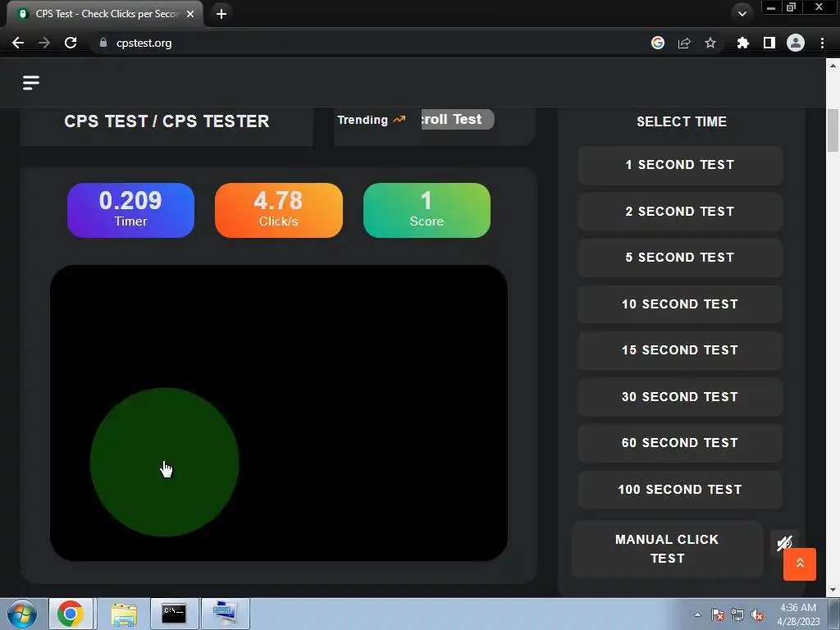Click the CPS Test browser tab
This screenshot has height=630, width=840.
[104, 14]
